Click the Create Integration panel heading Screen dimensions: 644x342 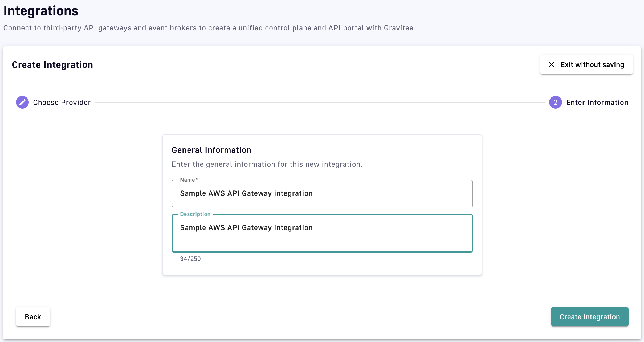click(52, 65)
